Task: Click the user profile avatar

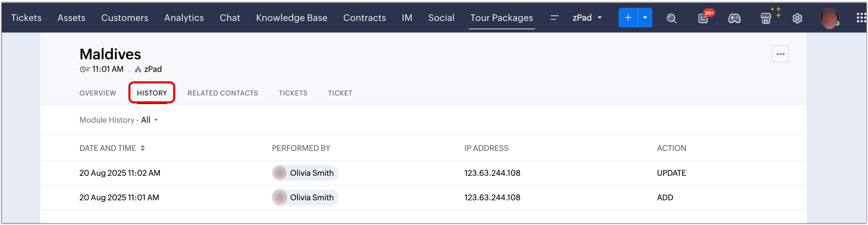Action: pyautogui.click(x=829, y=18)
